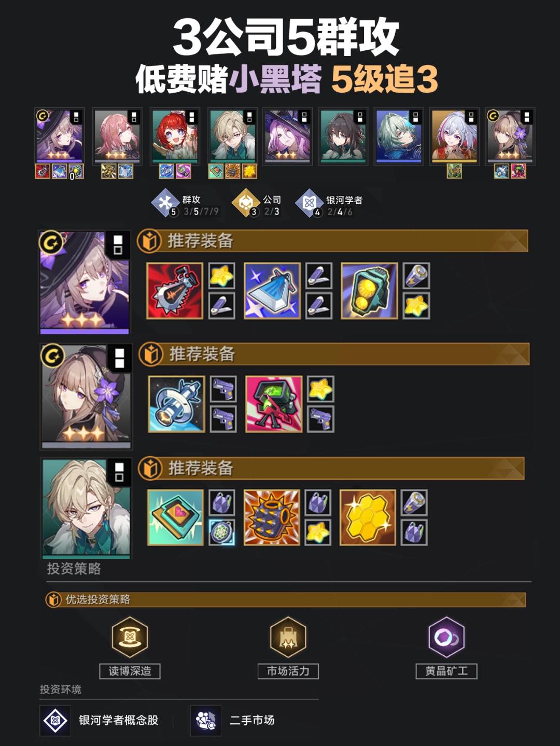This screenshot has height=746, width=560.
Task: Choose the 市场活力 investment strategy
Action: pos(288,648)
